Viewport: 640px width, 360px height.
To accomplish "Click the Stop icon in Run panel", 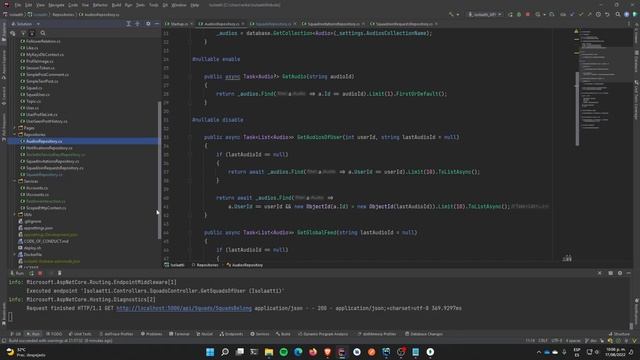I will (40, 273).
